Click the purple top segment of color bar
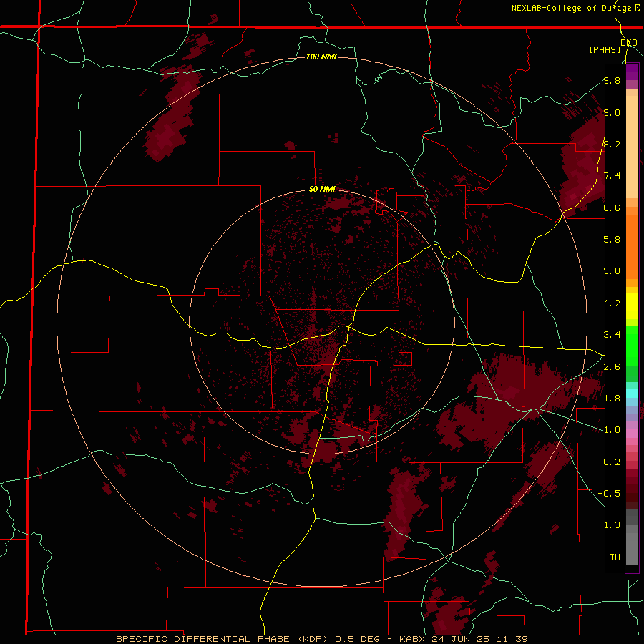644x644 pixels. pos(632,72)
